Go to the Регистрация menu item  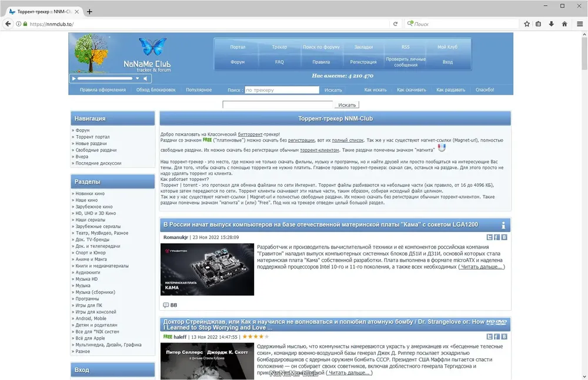[x=363, y=62]
